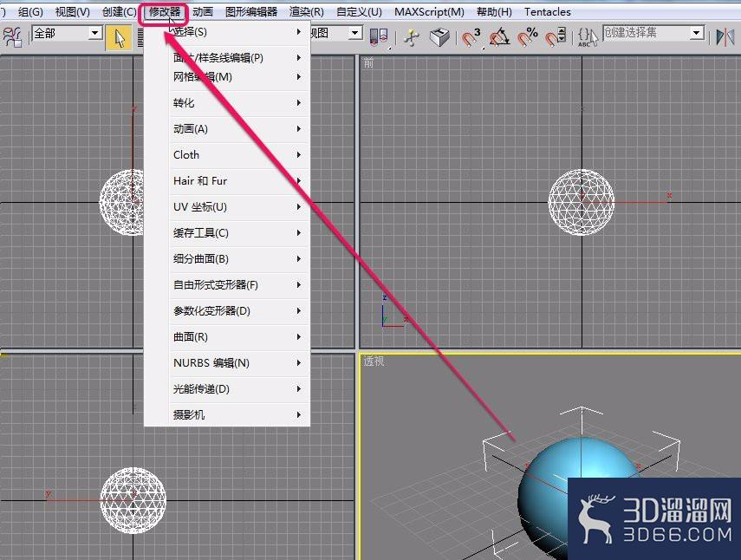Enable the Select and Manipulate tool

[x=411, y=37]
